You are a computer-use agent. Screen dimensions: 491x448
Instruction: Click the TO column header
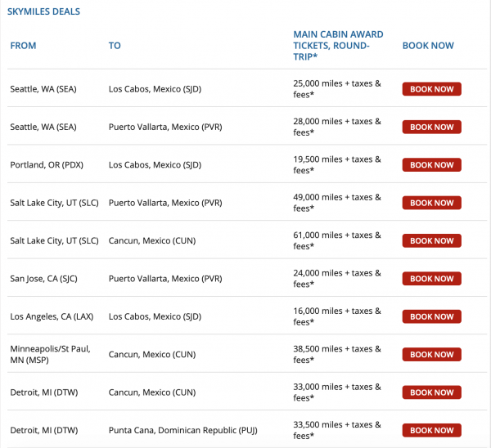coord(115,46)
